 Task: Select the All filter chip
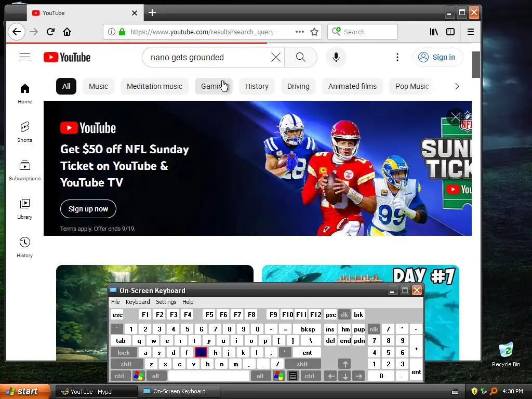click(66, 86)
